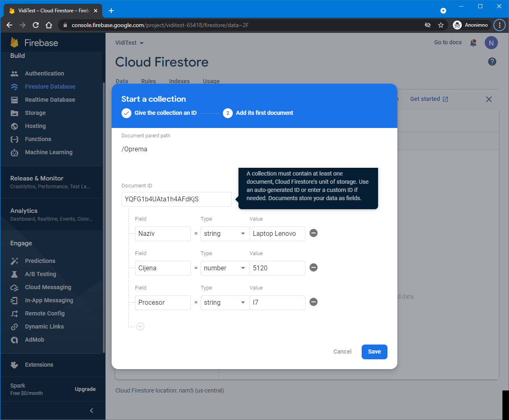Switch to the Rules tab

[149, 81]
